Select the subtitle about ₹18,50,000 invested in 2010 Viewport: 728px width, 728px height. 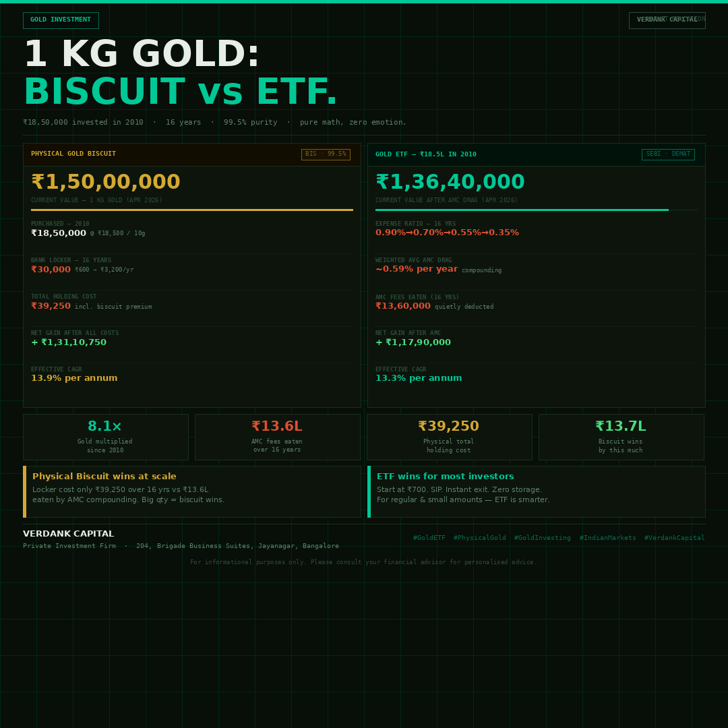214,122
